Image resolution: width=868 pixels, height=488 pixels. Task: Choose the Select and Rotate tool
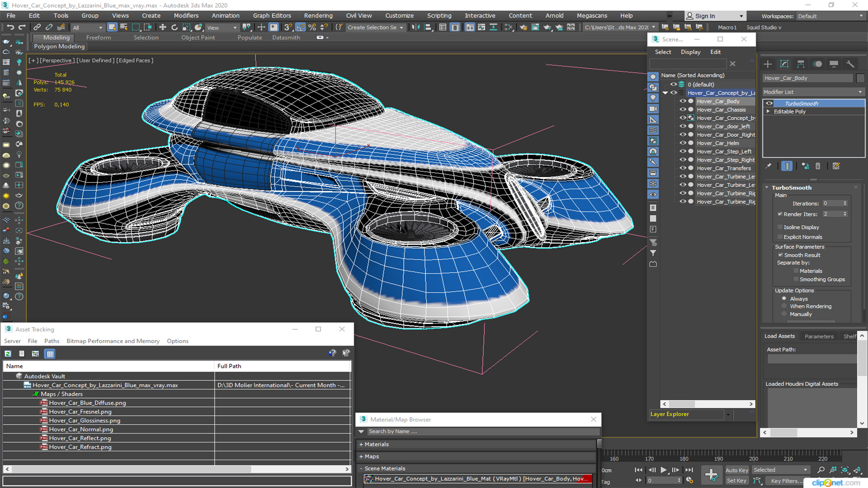tap(174, 27)
